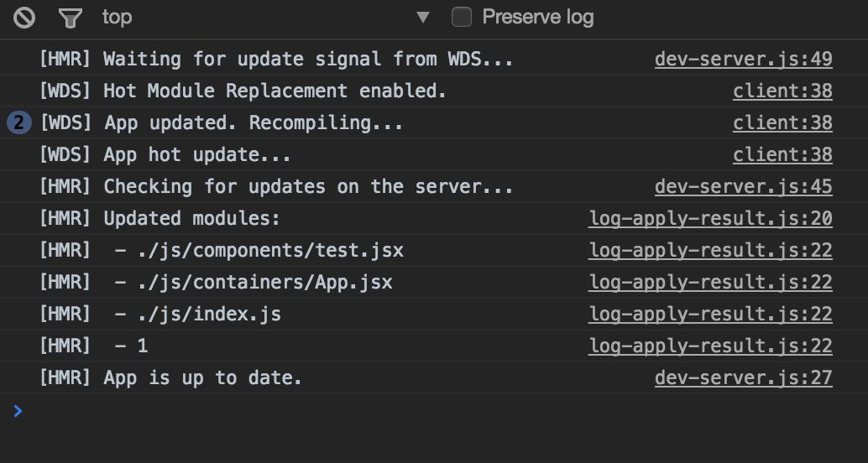
Task: Enable the Preserve log checkbox
Action: tap(462, 17)
